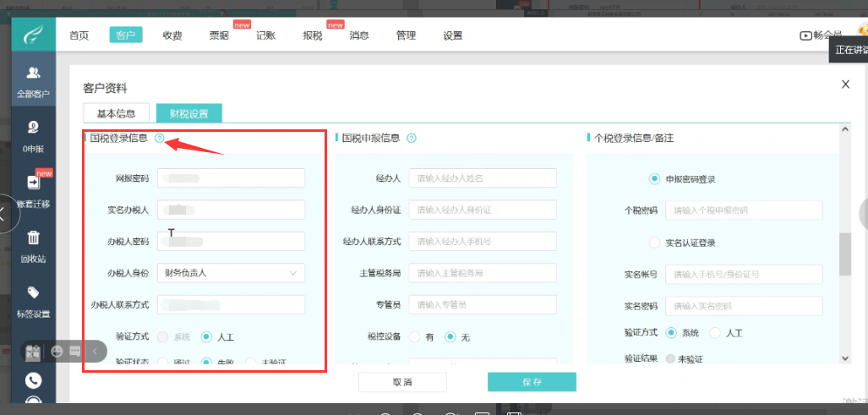868x415 pixels.
Task: Open 账套迁移 in the sidebar
Action: pos(34,189)
